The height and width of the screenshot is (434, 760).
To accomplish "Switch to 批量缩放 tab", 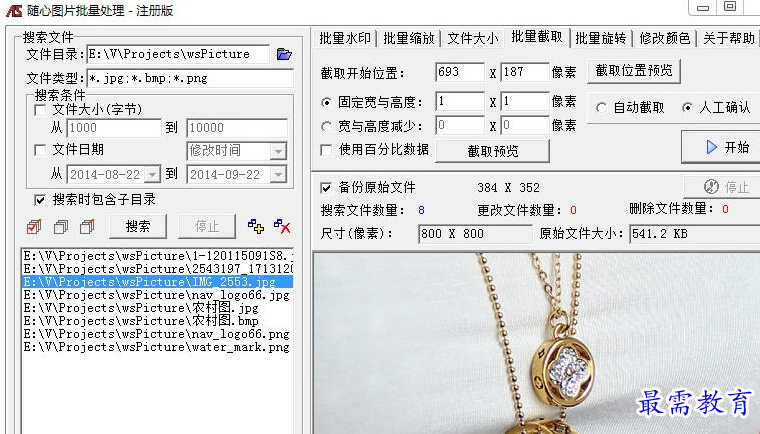I will click(409, 38).
